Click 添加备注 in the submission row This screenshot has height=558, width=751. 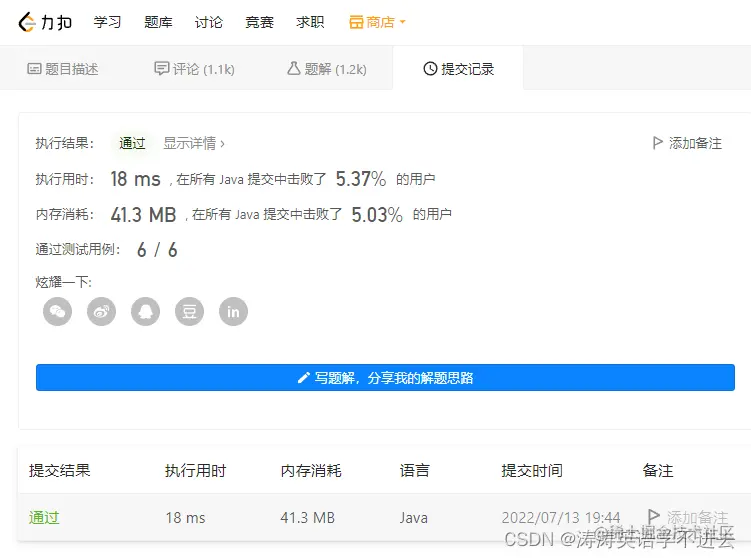click(688, 517)
